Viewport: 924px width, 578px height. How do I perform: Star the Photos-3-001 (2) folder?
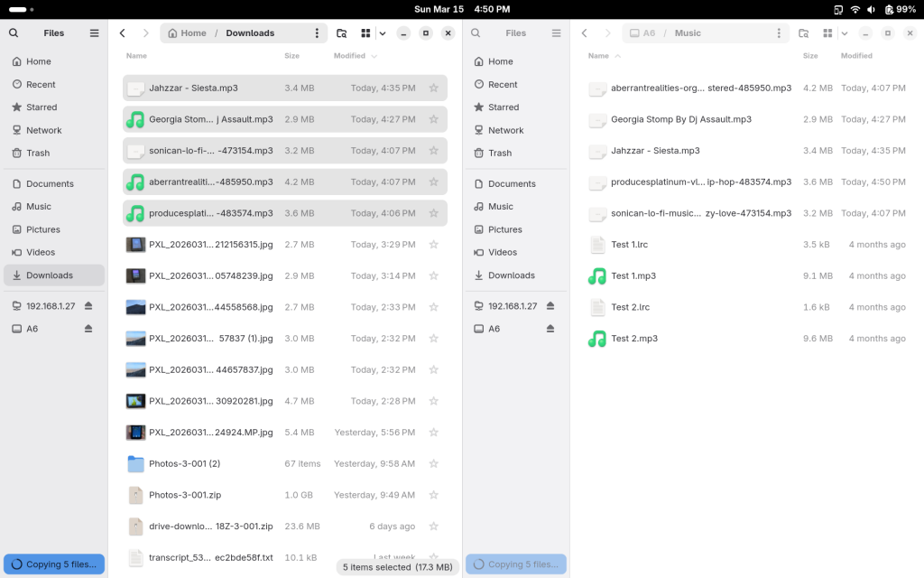coord(433,463)
